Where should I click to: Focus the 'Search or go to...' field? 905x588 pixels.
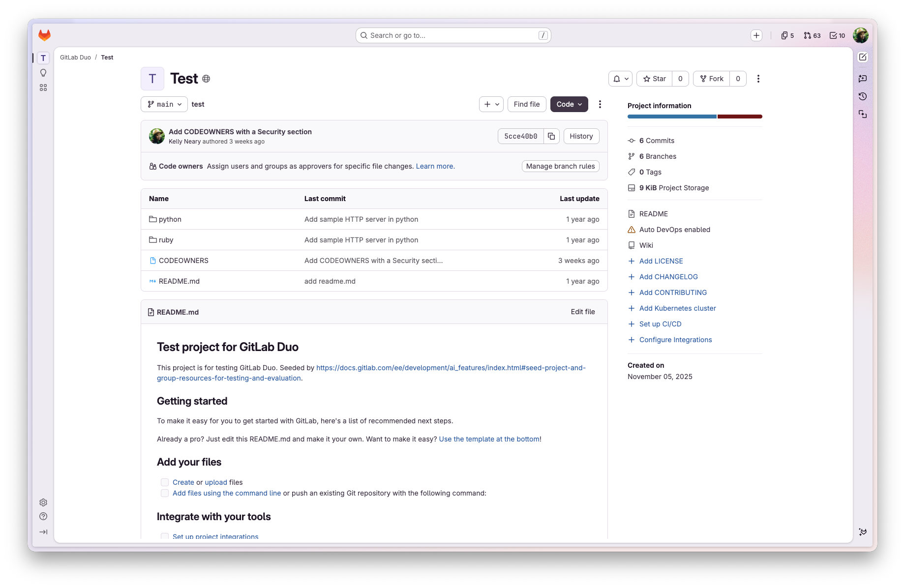click(453, 35)
